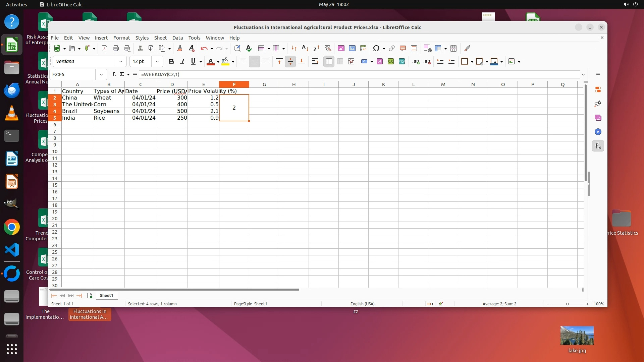
Task: Click the formula input line
Action: click(x=359, y=74)
